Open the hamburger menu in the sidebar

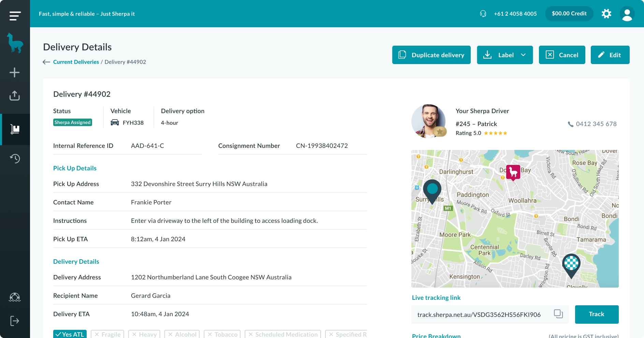[15, 16]
